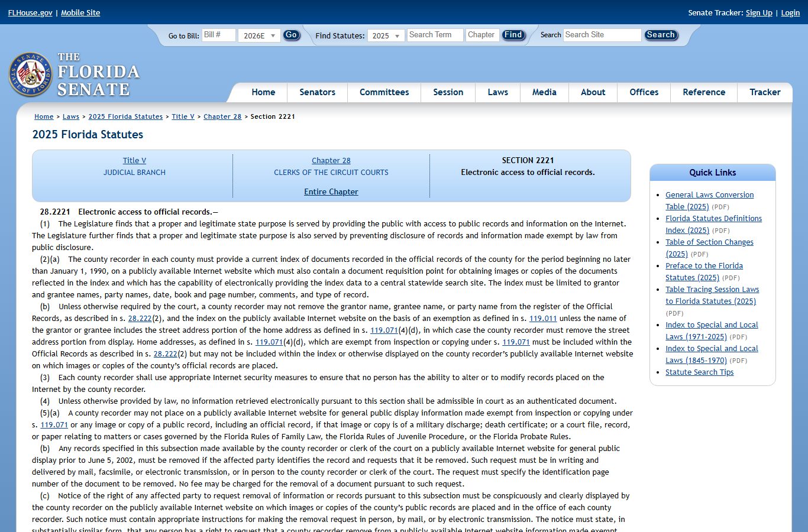This screenshot has height=532, width=808.
Task: Click the Home breadcrumb link
Action: click(44, 116)
